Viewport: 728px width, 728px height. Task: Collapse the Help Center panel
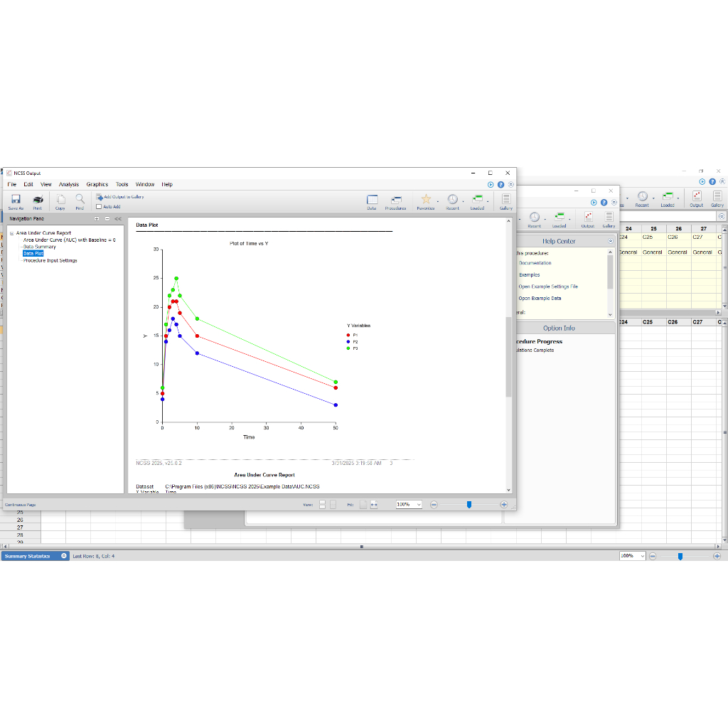coord(610,242)
